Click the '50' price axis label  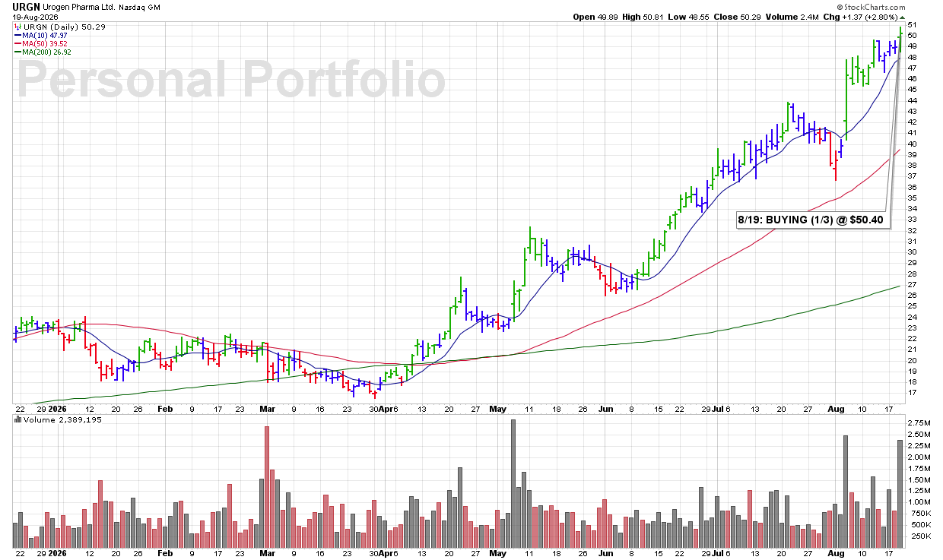tap(910, 36)
